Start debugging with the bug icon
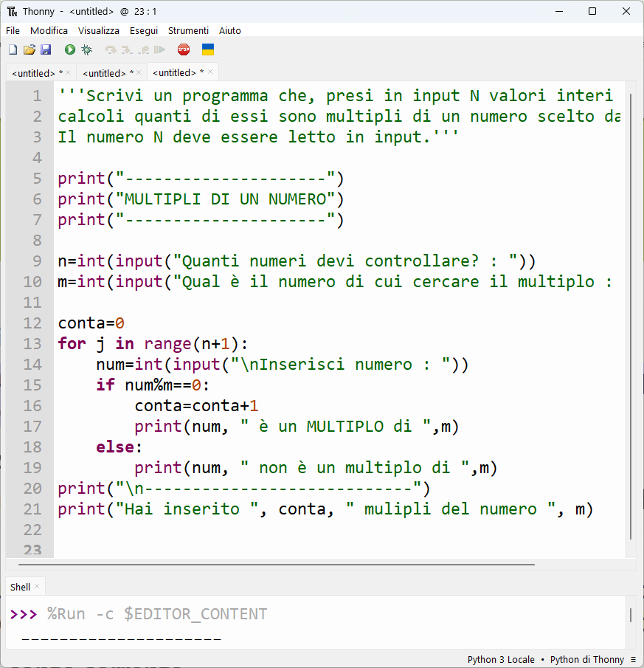 click(x=86, y=50)
